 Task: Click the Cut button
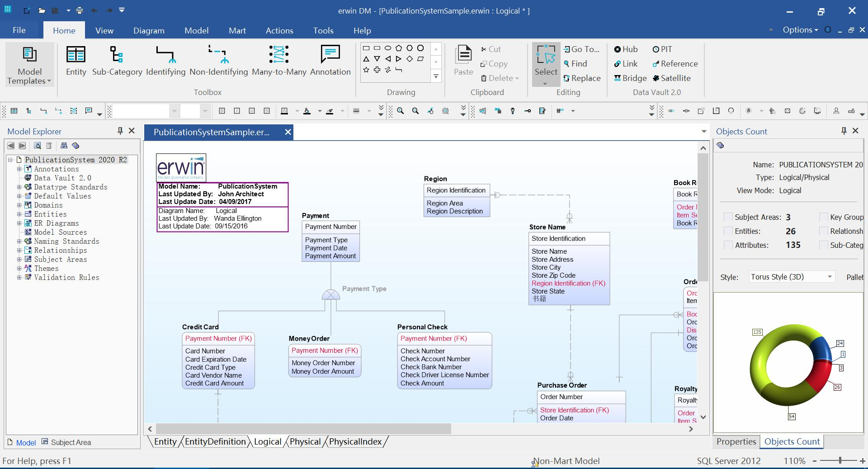click(491, 49)
